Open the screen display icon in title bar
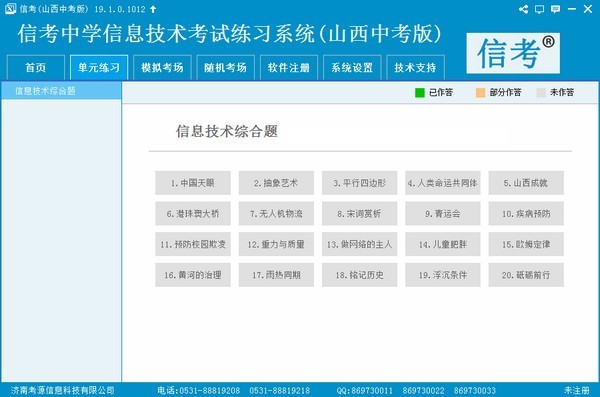 pos(540,9)
